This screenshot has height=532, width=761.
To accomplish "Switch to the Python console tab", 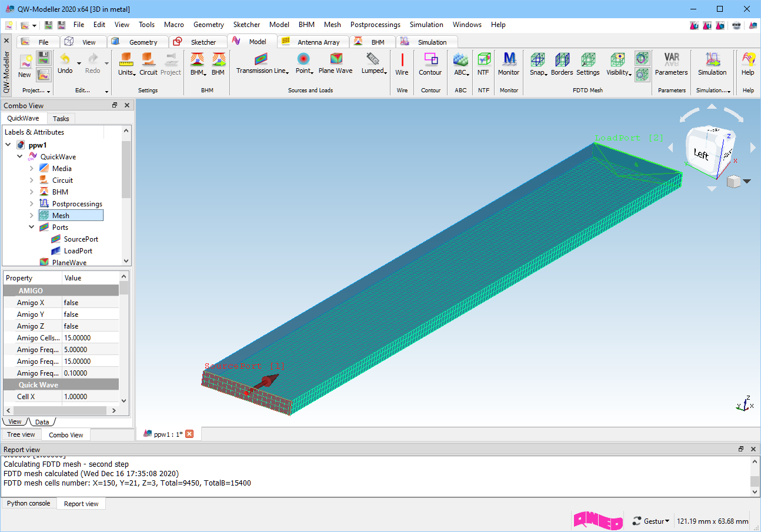I will (29, 503).
